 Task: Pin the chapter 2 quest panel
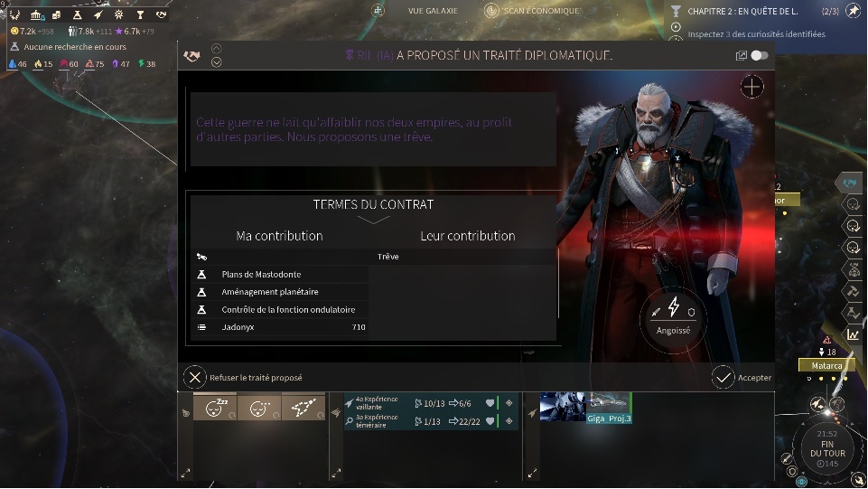pyautogui.click(x=853, y=11)
